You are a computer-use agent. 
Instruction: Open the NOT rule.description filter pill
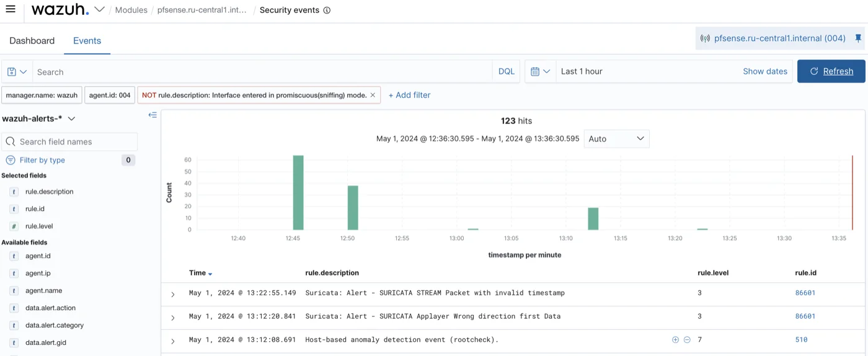point(254,95)
